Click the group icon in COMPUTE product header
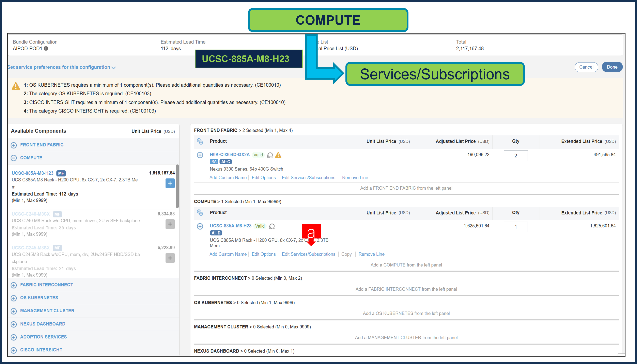The height and width of the screenshot is (364, 637). (x=200, y=213)
